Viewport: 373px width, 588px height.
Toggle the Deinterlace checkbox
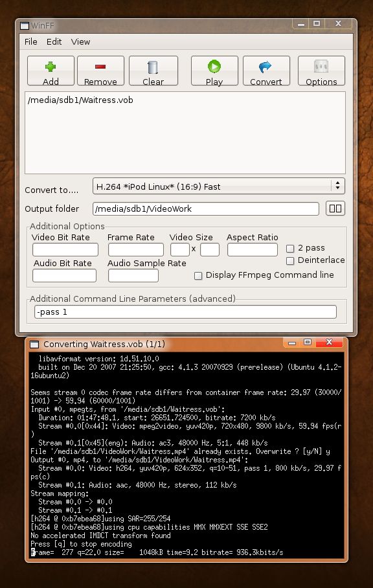point(289,260)
